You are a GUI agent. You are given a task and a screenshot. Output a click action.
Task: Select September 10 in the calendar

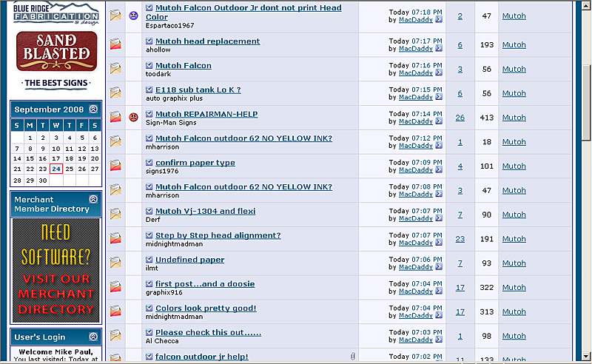coord(56,149)
